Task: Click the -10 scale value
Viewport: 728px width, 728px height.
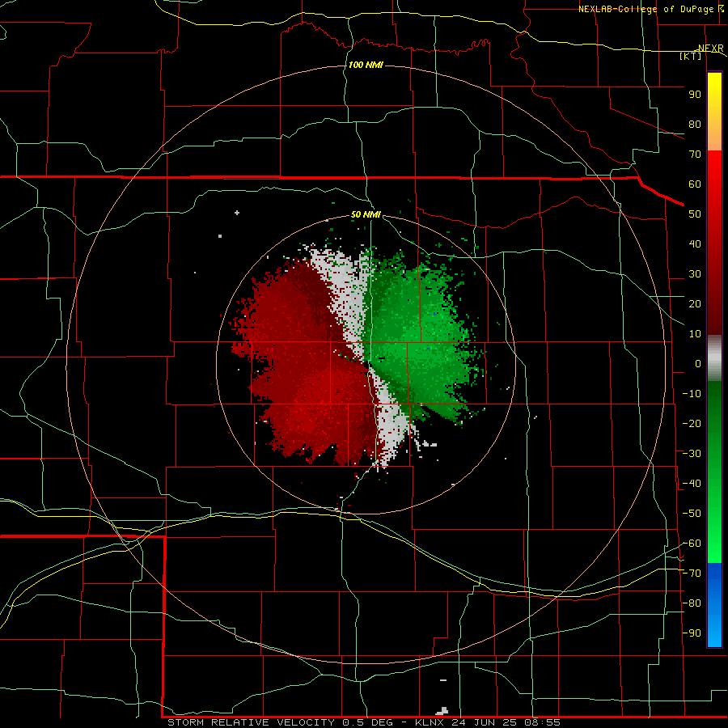Action: click(x=692, y=394)
